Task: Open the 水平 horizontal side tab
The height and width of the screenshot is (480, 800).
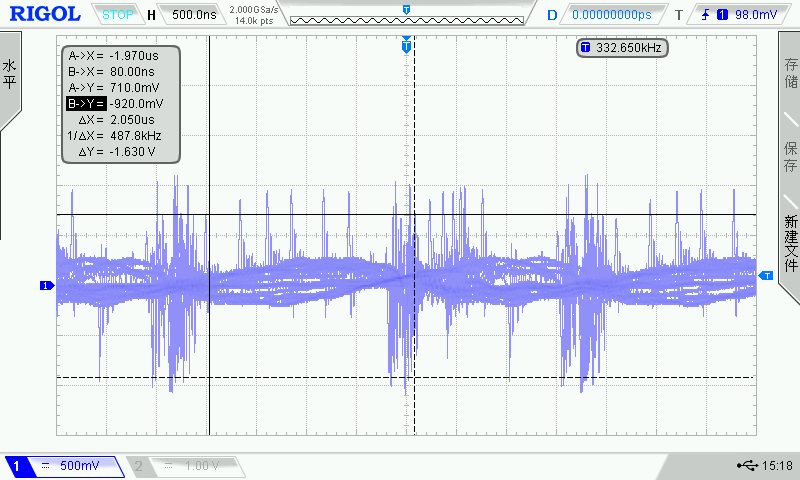Action: (10, 74)
